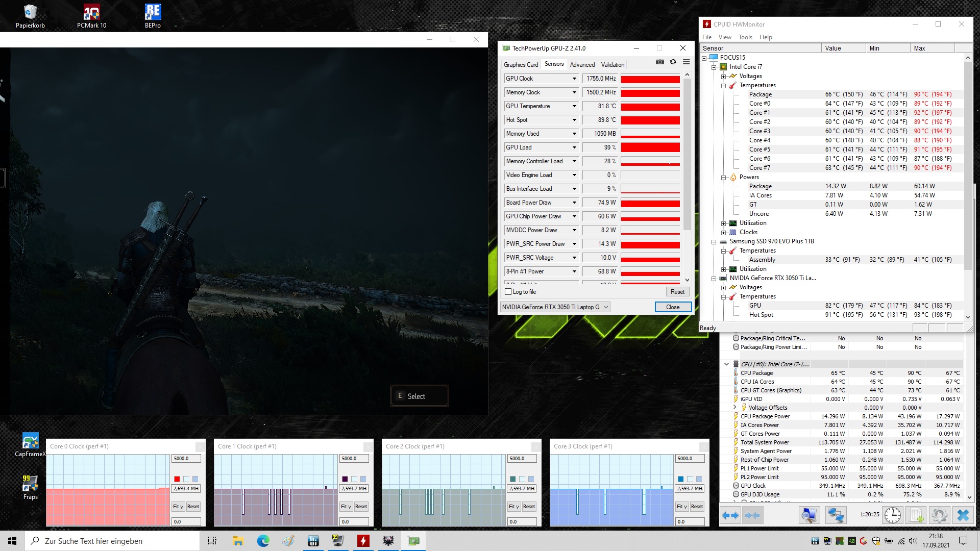Click red color swatch in Core 0 graph
This screenshot has width=980, height=551.
pyautogui.click(x=177, y=479)
